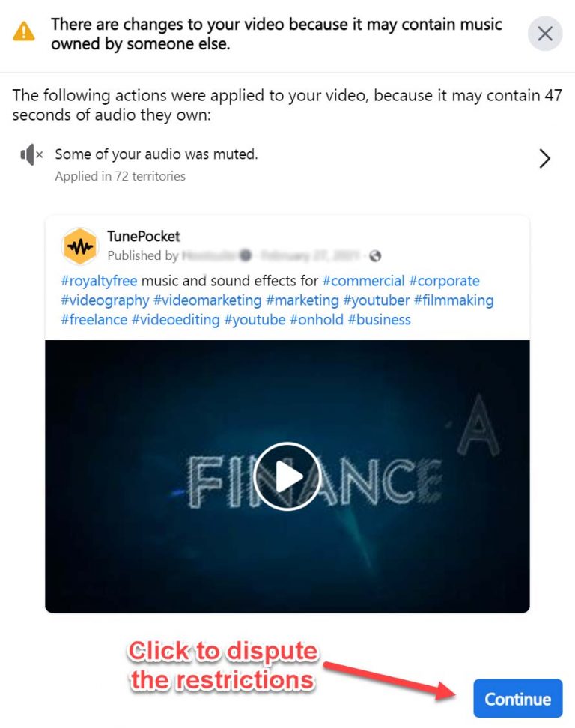Open the #marketing hashtag
The width and height of the screenshot is (575, 728).
[x=303, y=300]
